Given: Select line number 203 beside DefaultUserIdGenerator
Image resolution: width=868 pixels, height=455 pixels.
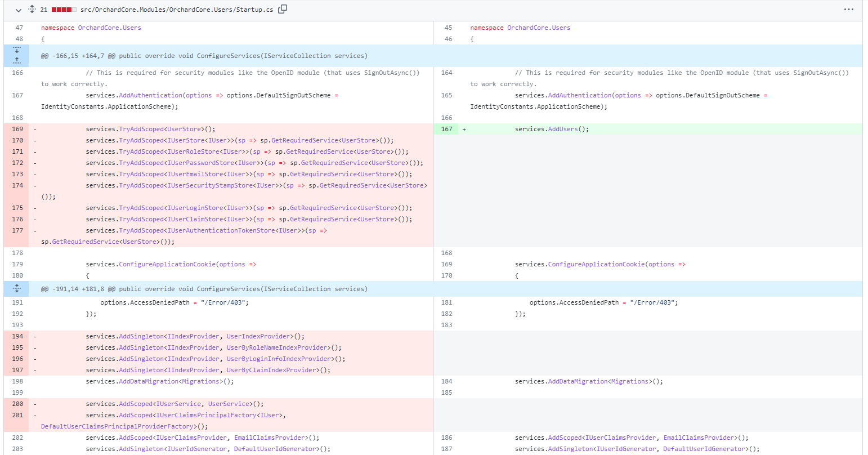Looking at the screenshot, I should click(17, 449).
